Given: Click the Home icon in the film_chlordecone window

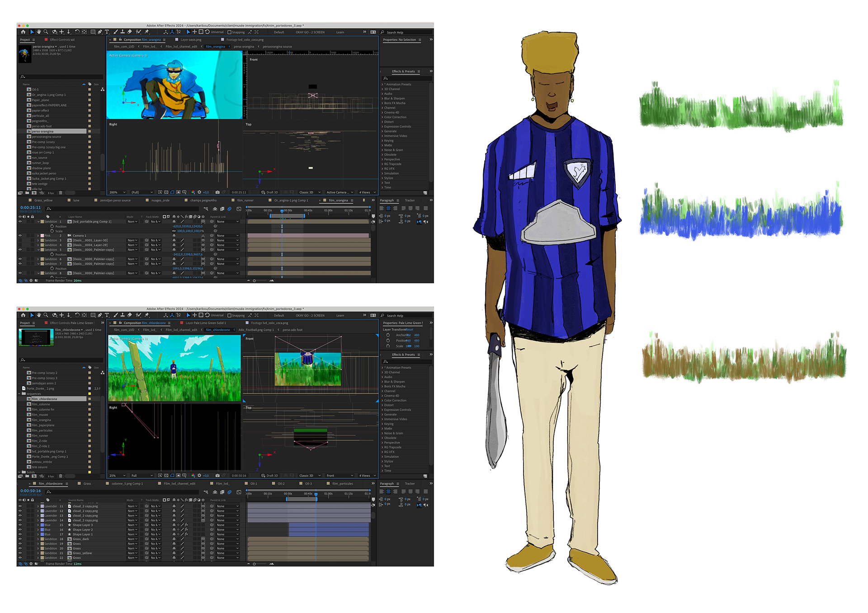Looking at the screenshot, I should (x=23, y=315).
